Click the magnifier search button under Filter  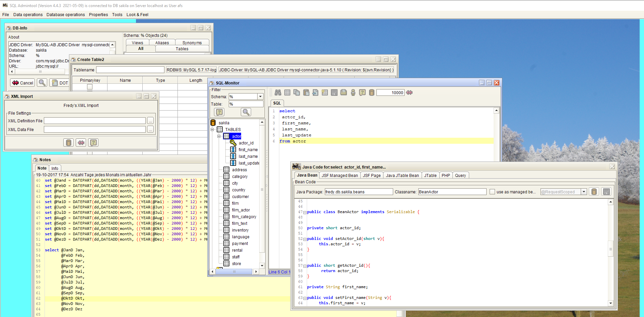point(246,112)
